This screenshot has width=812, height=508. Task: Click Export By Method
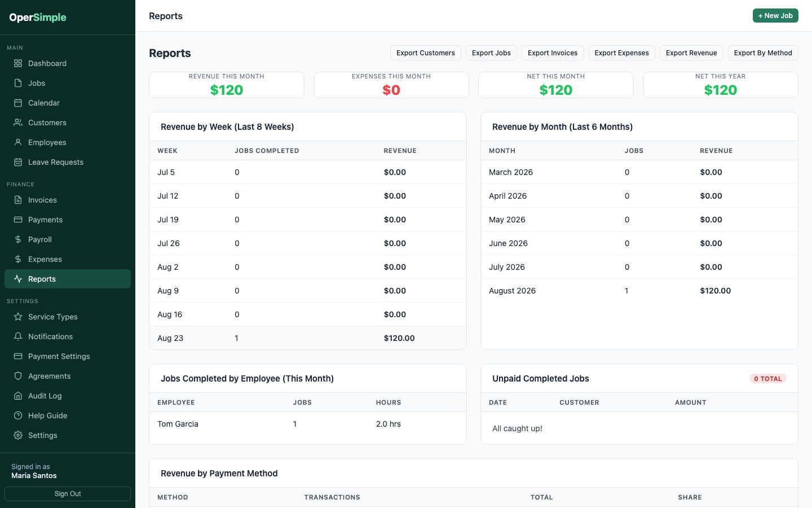coord(763,53)
